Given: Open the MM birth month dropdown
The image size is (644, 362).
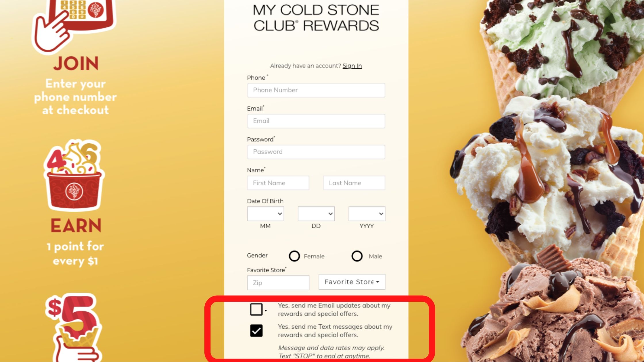Looking at the screenshot, I should coord(265,214).
